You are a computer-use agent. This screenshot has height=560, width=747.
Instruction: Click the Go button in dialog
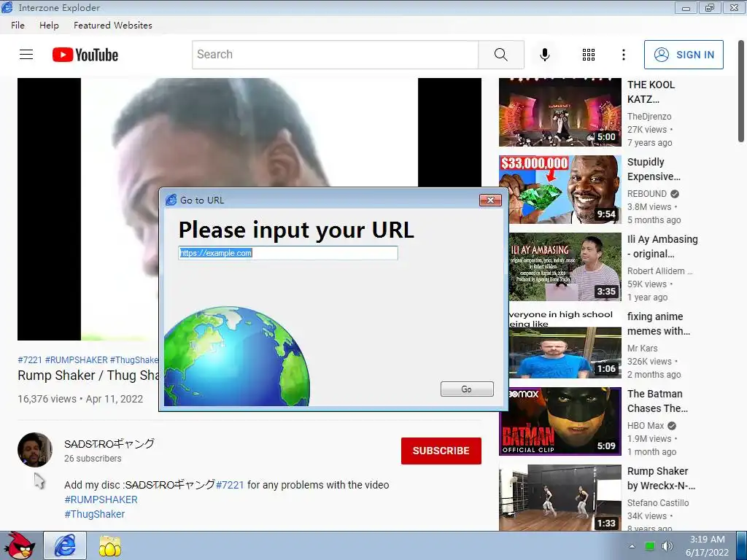(467, 389)
